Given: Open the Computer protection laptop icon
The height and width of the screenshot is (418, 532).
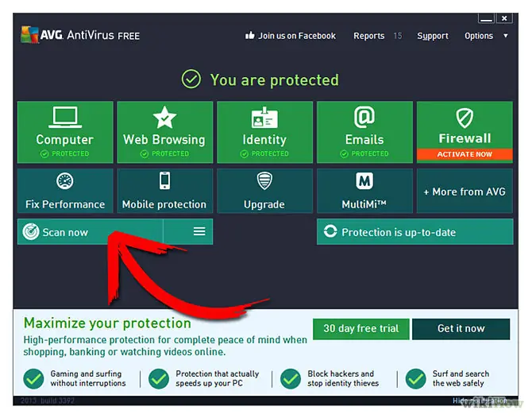Looking at the screenshot, I should point(65,117).
